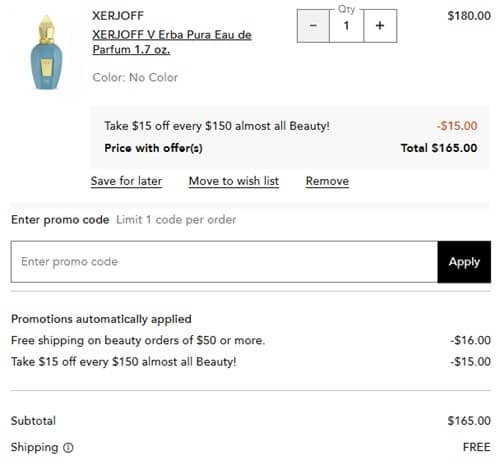Screen dimensions: 500x465
Task: Increase quantity with the plus button
Action: coord(380,26)
